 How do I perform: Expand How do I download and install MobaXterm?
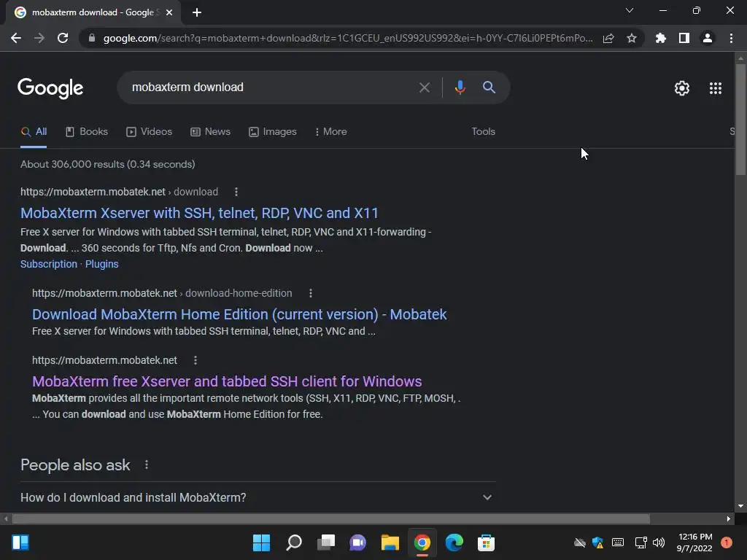[x=258, y=497]
